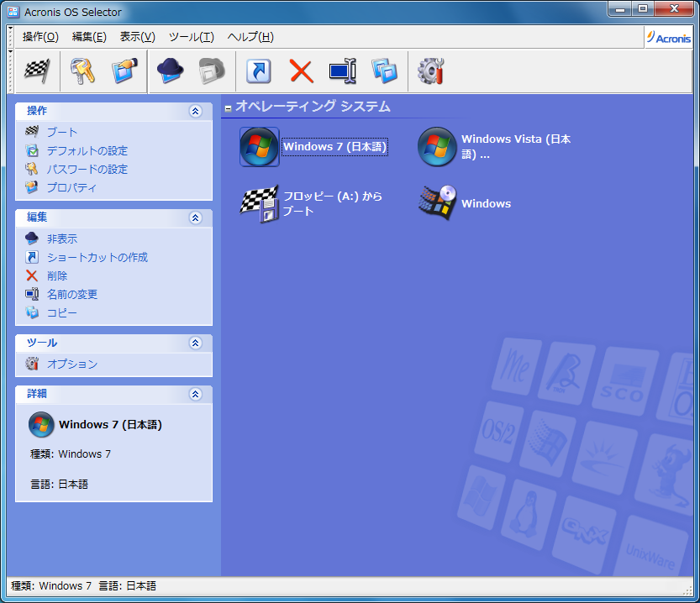Click the keys Set Password toolbar icon
Viewport: 700px width, 603px height.
click(x=82, y=71)
